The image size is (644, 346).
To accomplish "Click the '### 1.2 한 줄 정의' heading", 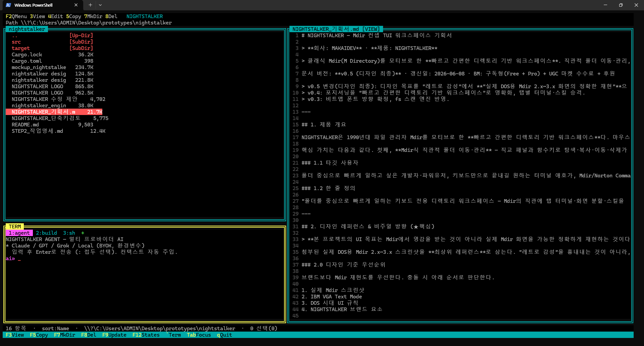I will 328,188.
